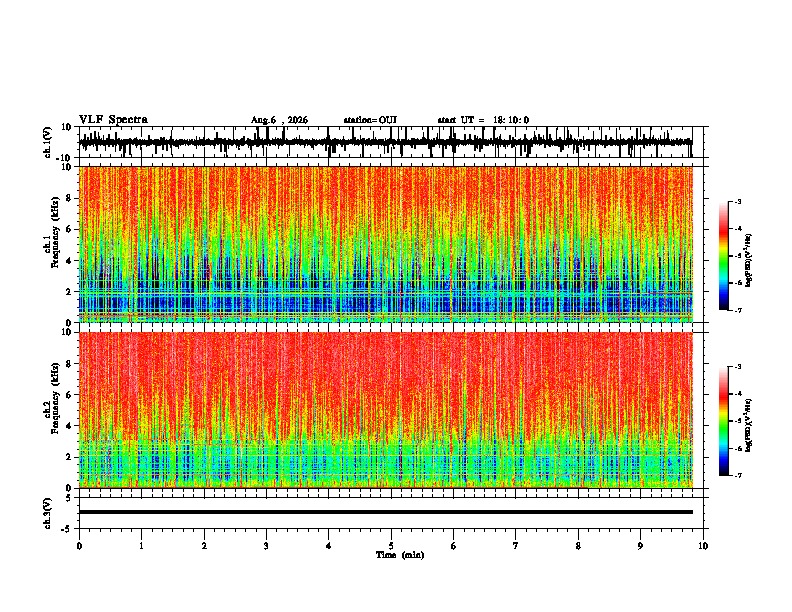Click the "8" kHz tick on ch.2 spectrogram axis
The width and height of the screenshot is (792, 612).
click(70, 364)
